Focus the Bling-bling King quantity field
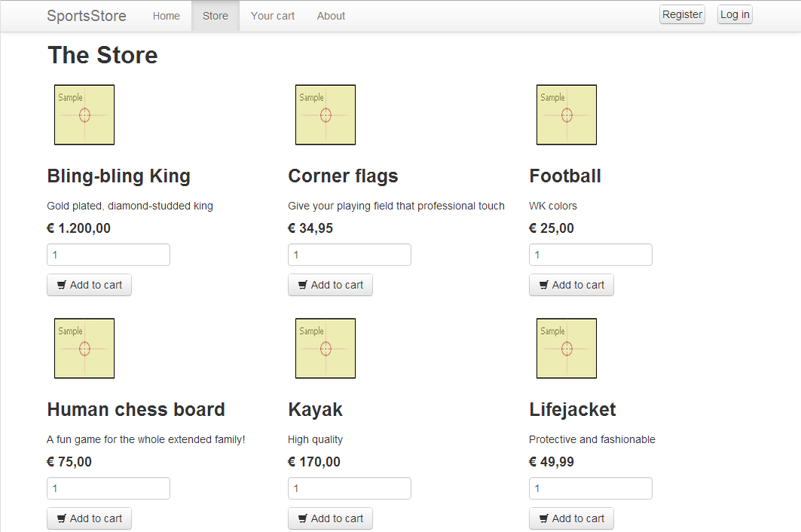 click(x=109, y=255)
